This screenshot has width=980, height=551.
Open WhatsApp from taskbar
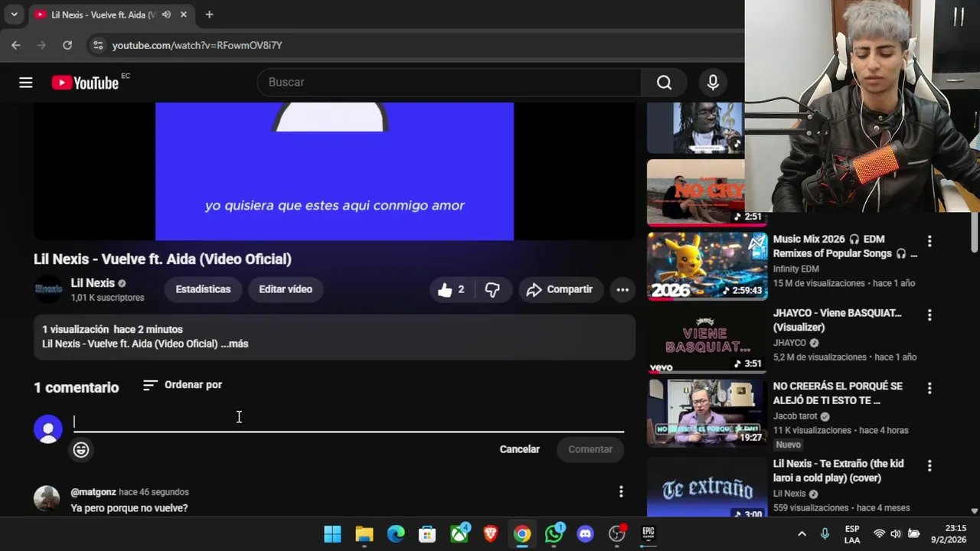pos(554,534)
